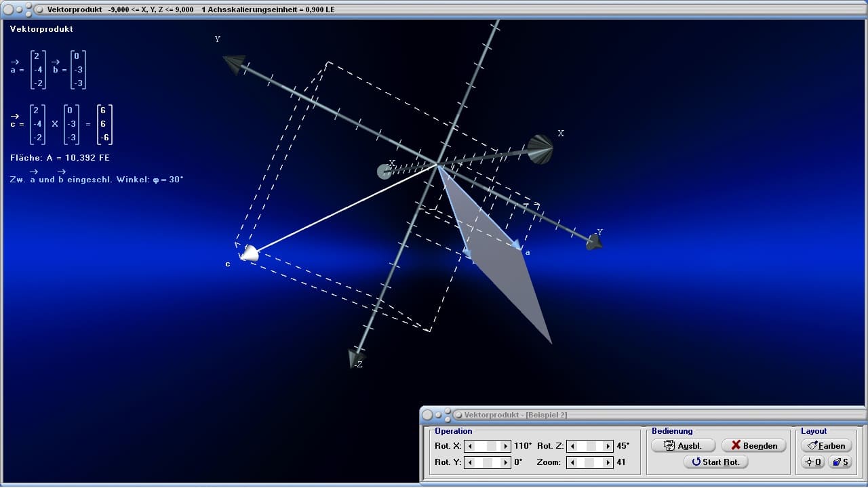The image size is (868, 488).
Task: Increase Rot. Z with right arrow
Action: (x=609, y=446)
